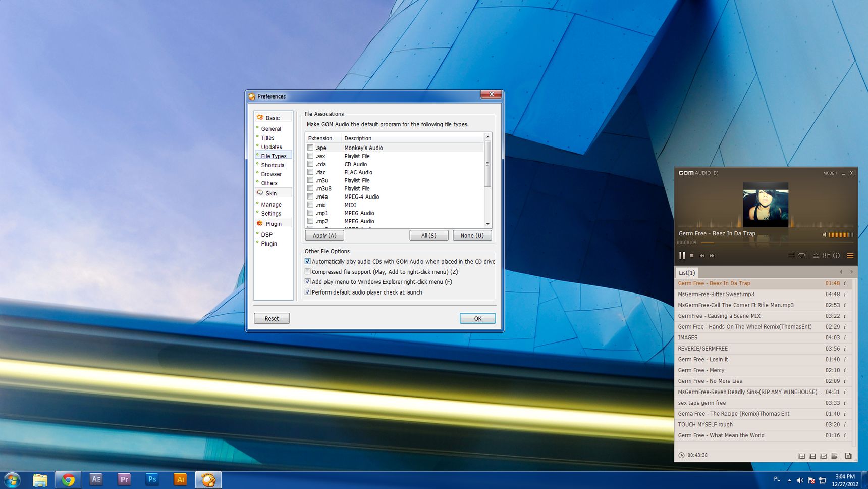868x489 pixels.
Task: Pause playback in GOM Audio player
Action: (682, 256)
